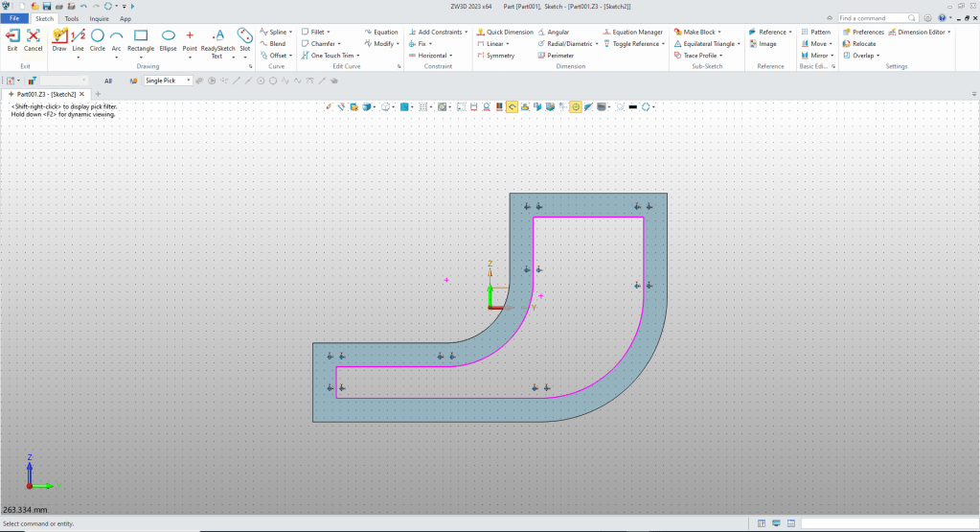Expand the Add Constraints dropdown arrow

(467, 32)
